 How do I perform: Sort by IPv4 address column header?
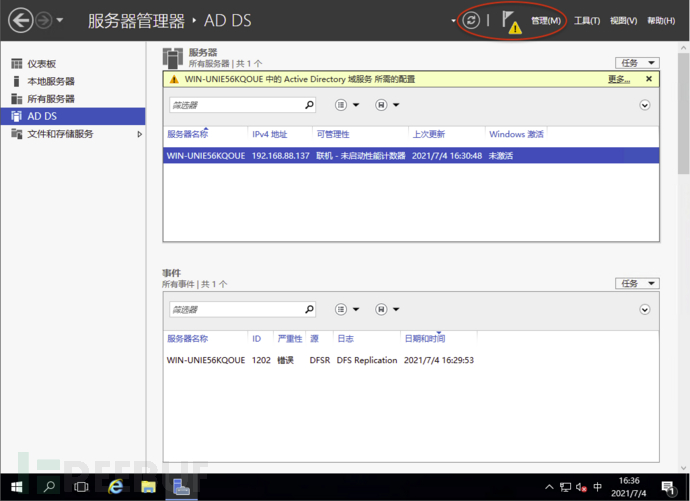pos(270,134)
